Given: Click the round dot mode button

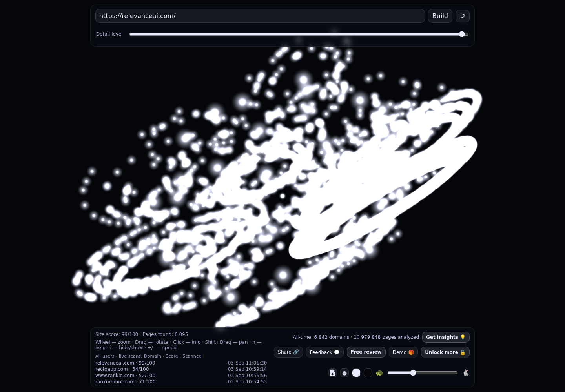Looking at the screenshot, I should (344, 373).
